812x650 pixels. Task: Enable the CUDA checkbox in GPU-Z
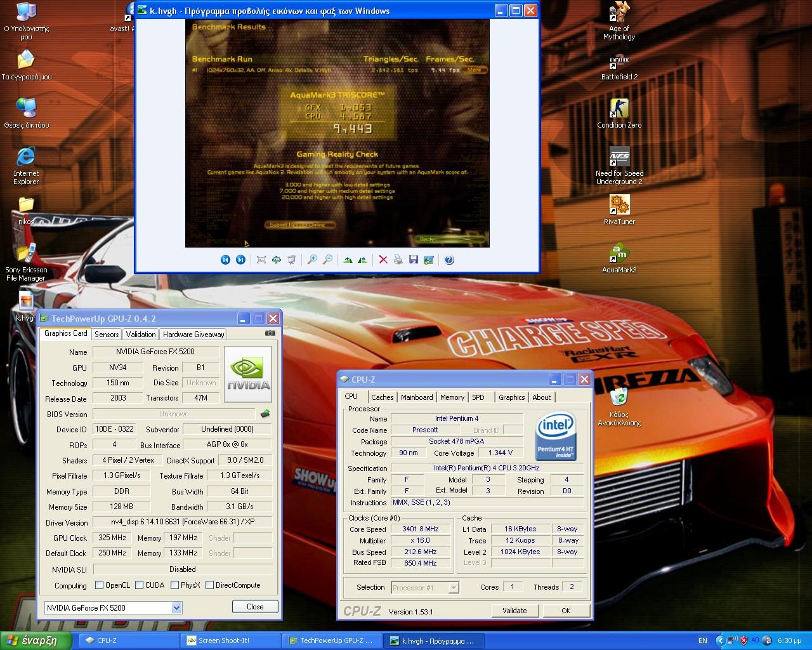(x=139, y=585)
